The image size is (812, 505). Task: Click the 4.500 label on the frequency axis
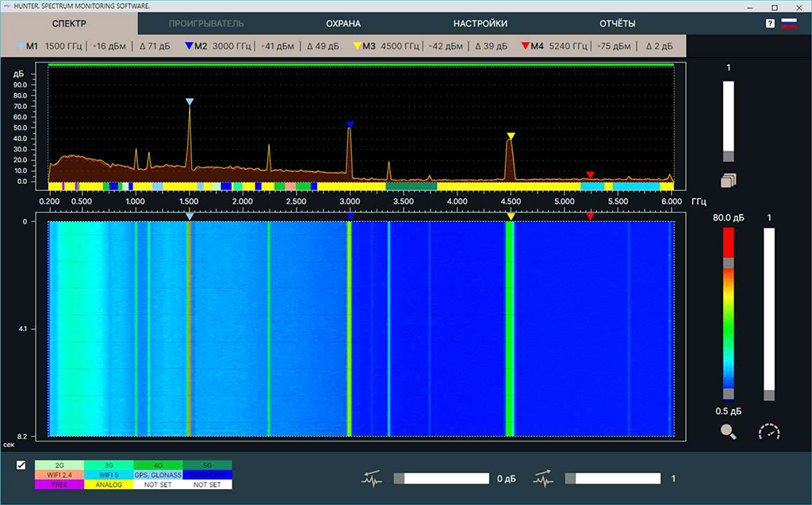tap(510, 201)
